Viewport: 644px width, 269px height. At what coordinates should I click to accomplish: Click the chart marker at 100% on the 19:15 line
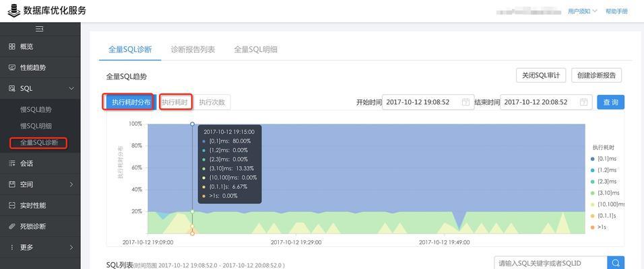point(192,124)
